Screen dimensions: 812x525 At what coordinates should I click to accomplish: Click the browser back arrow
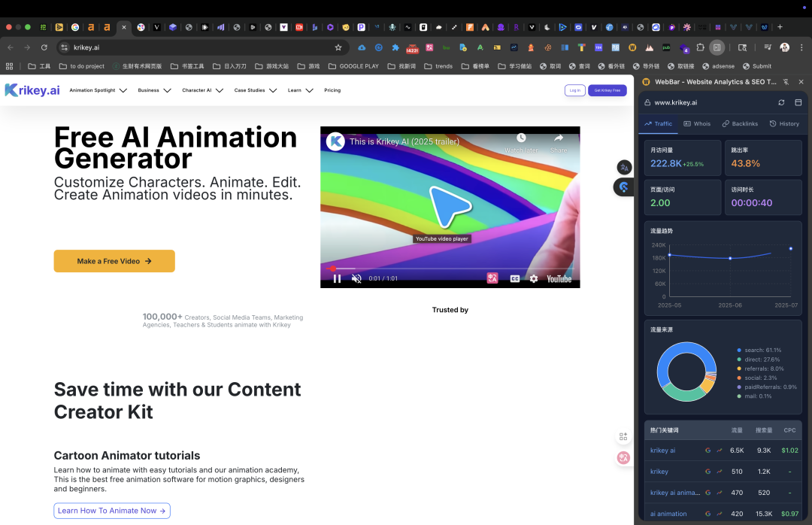[x=11, y=47]
